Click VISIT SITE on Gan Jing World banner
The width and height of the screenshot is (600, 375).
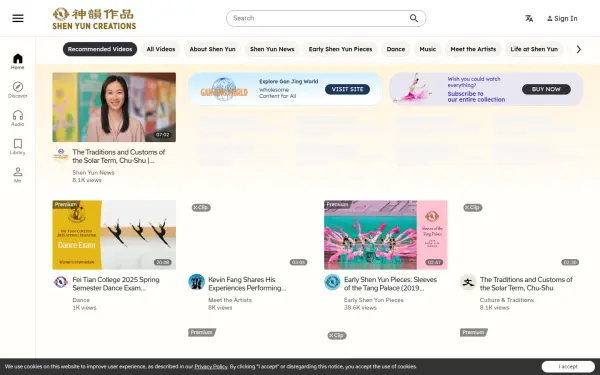tap(347, 89)
